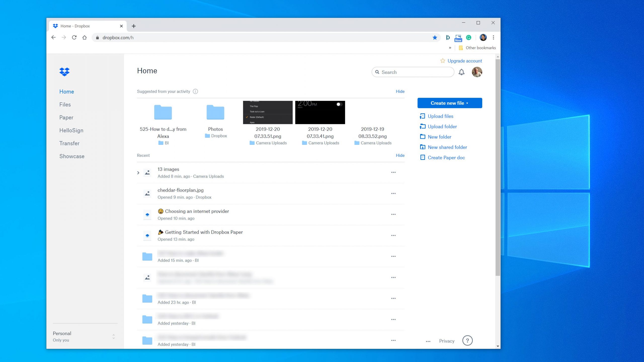Screen dimensions: 644x362
Task: Expand Personal account section at bottom
Action: point(114,336)
